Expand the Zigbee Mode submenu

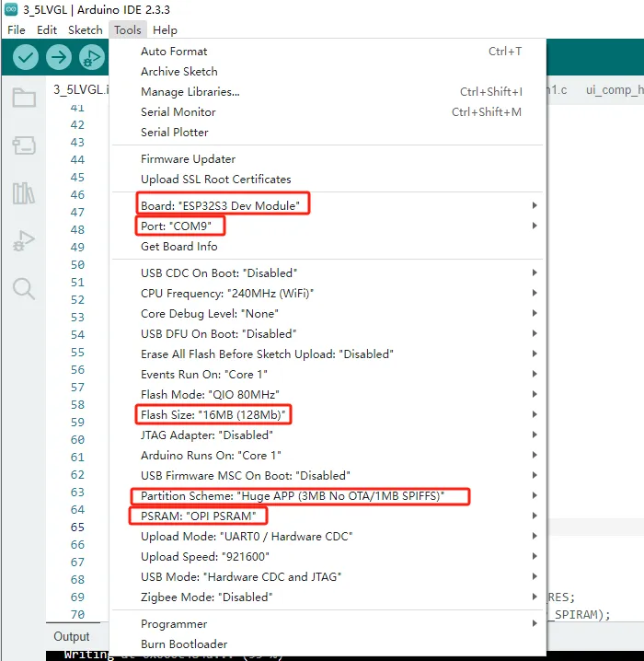(328, 597)
